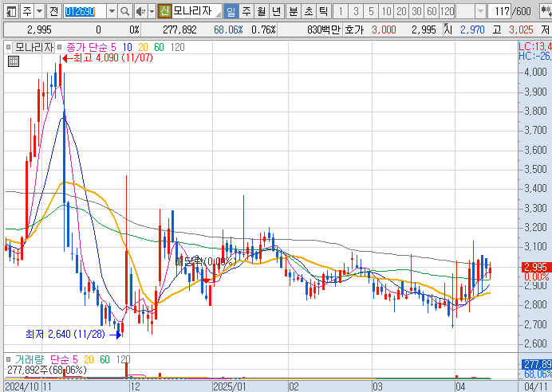Click the 0.76% value in info bar
Viewport: 552px width, 392px height.
click(x=263, y=30)
